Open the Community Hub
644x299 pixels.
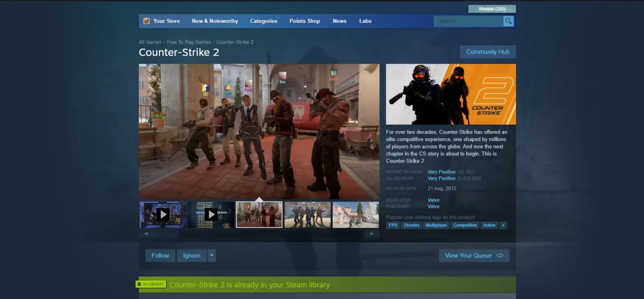point(488,52)
